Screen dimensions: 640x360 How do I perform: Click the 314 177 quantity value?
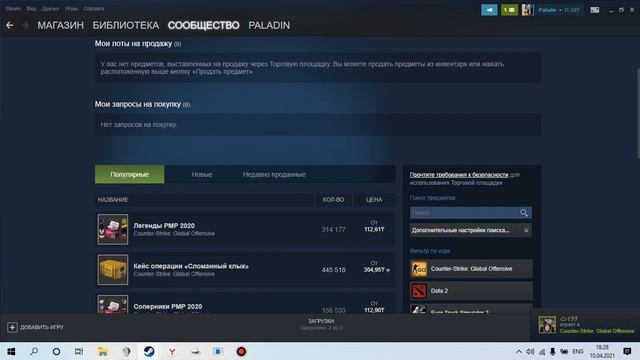coord(333,229)
